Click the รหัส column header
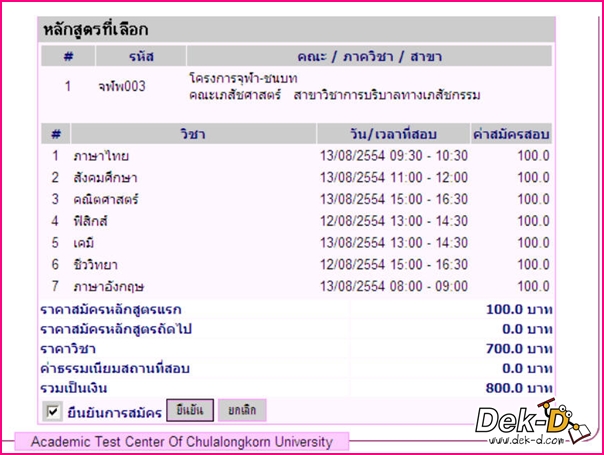604x455 pixels. pos(141,56)
